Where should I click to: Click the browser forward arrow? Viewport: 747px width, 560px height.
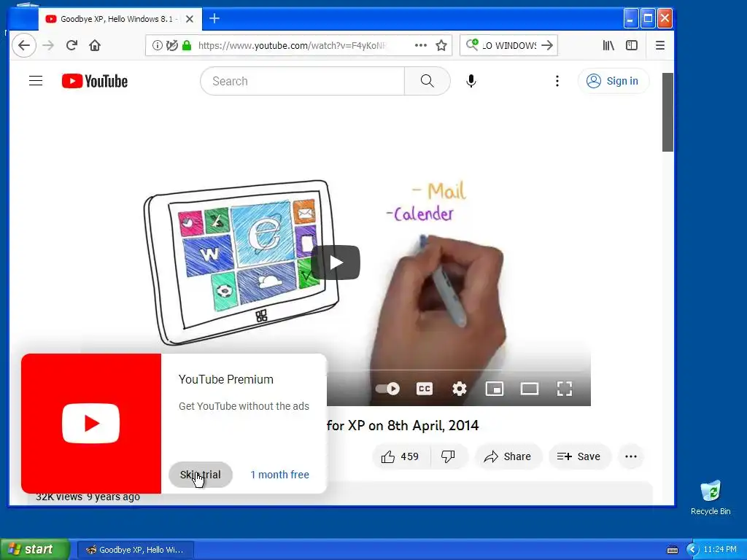48,45
